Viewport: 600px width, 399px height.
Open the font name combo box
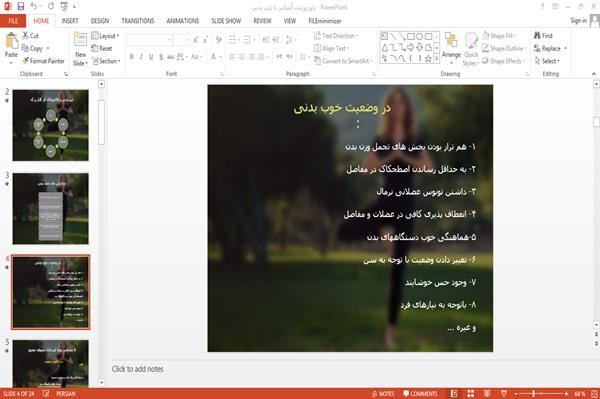tap(150, 40)
